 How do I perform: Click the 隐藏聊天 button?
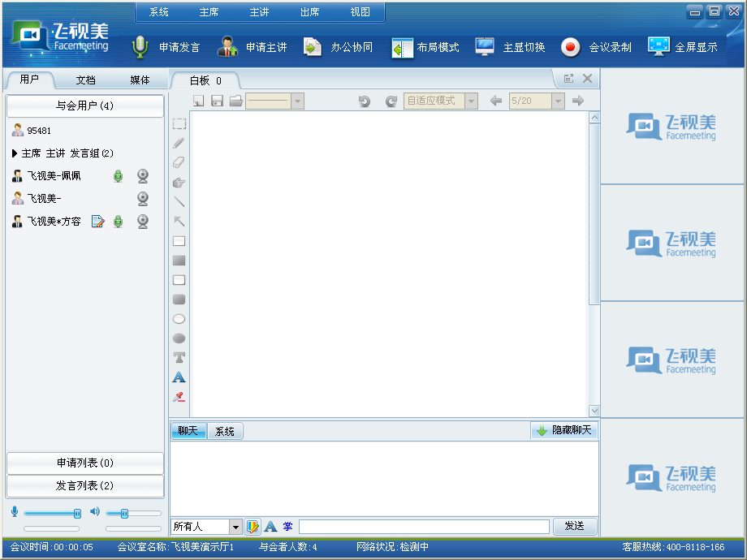click(x=564, y=430)
